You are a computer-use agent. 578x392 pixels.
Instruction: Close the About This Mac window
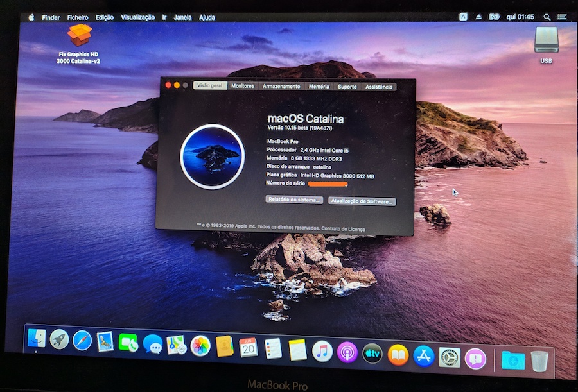pyautogui.click(x=168, y=85)
